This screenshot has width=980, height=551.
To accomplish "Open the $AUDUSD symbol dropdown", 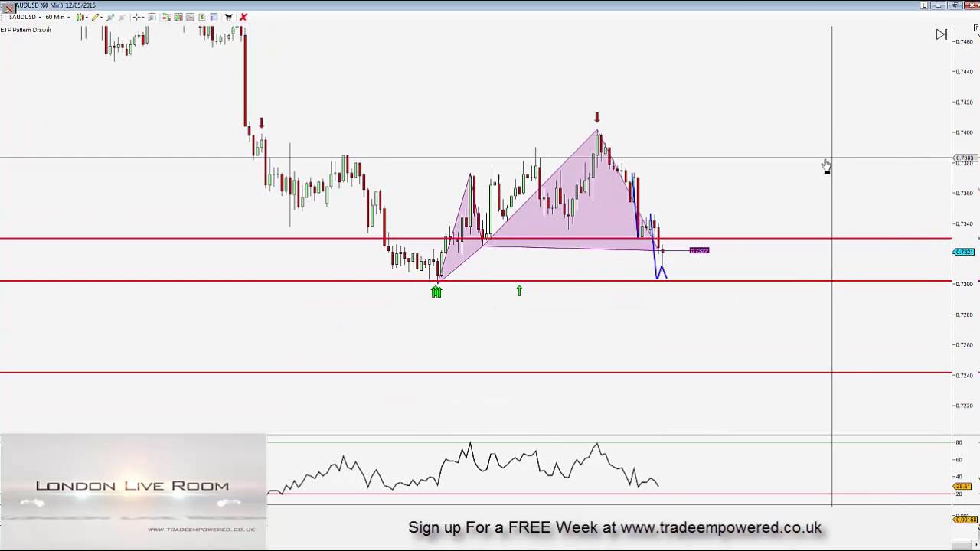I will (25, 17).
